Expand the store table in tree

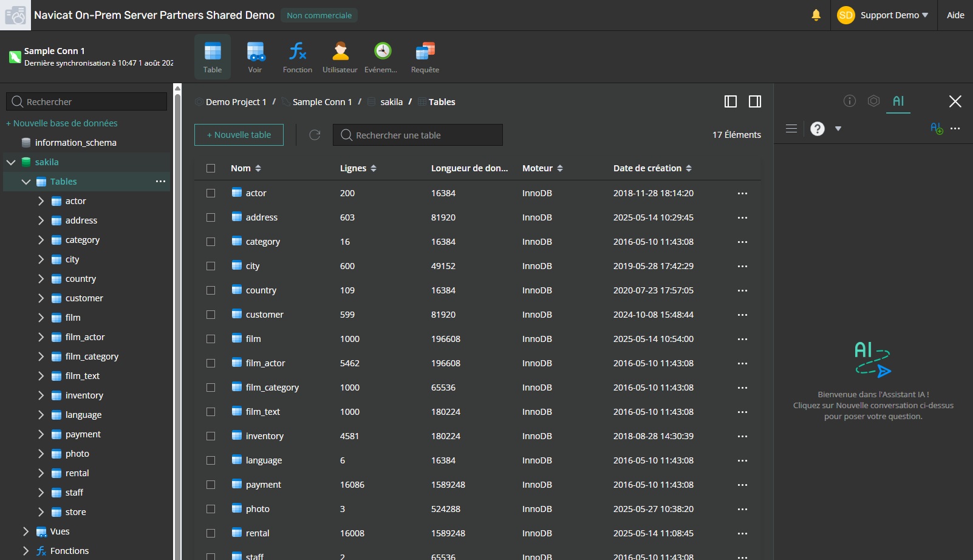pyautogui.click(x=41, y=512)
